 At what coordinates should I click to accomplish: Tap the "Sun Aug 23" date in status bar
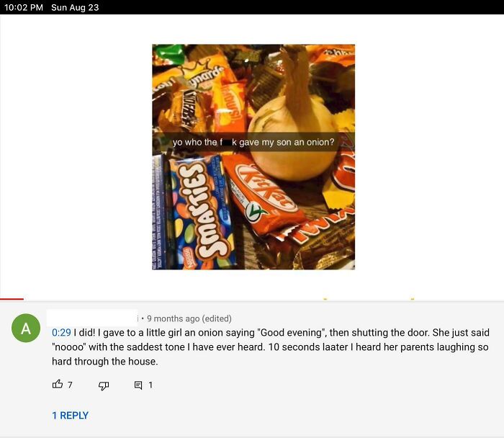click(x=75, y=7)
